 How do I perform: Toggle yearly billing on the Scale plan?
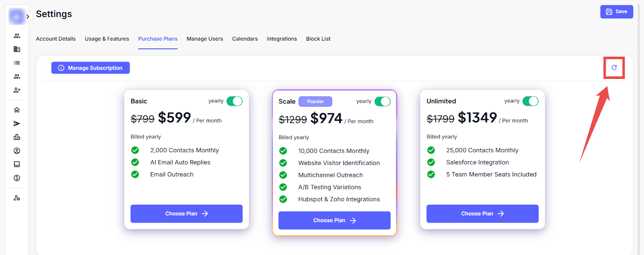382,101
